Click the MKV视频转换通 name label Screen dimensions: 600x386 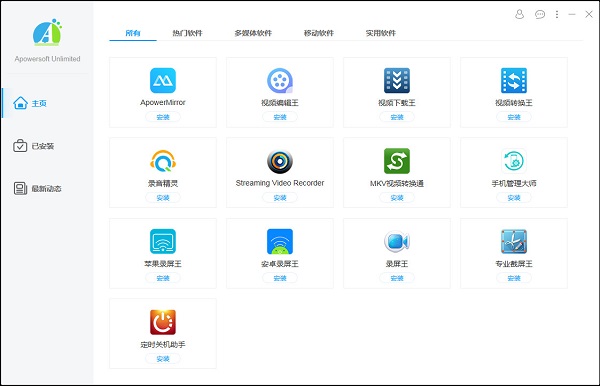point(397,183)
